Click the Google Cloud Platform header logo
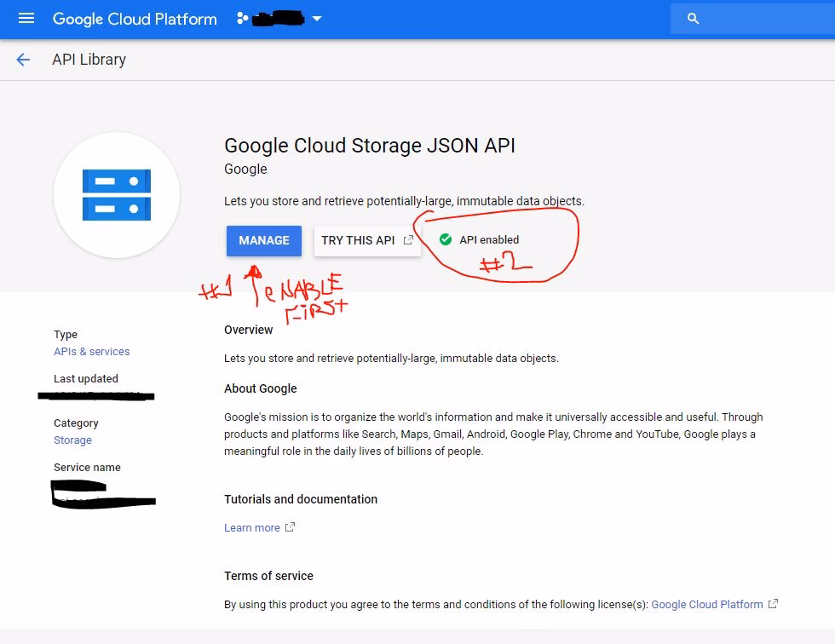This screenshot has height=644, width=835. (x=135, y=19)
